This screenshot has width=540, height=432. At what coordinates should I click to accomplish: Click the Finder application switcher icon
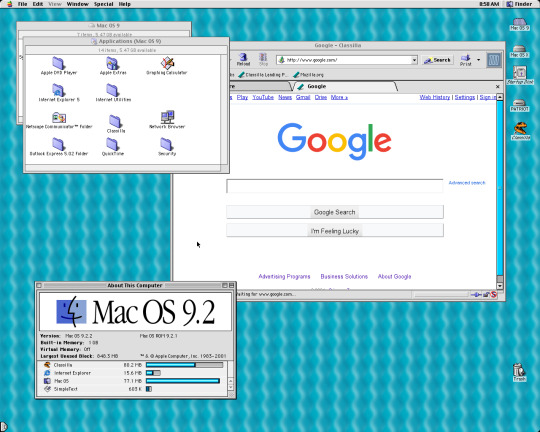(510, 4)
